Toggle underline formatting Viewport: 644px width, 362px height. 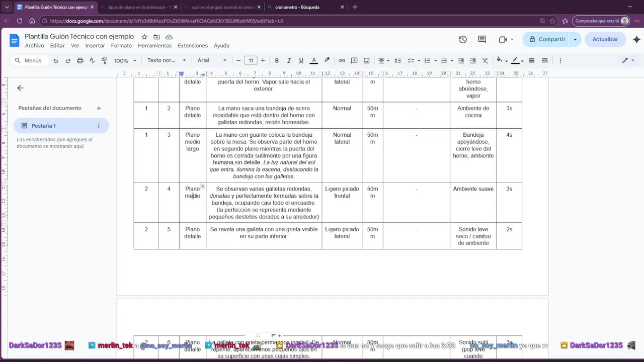tap(301, 60)
